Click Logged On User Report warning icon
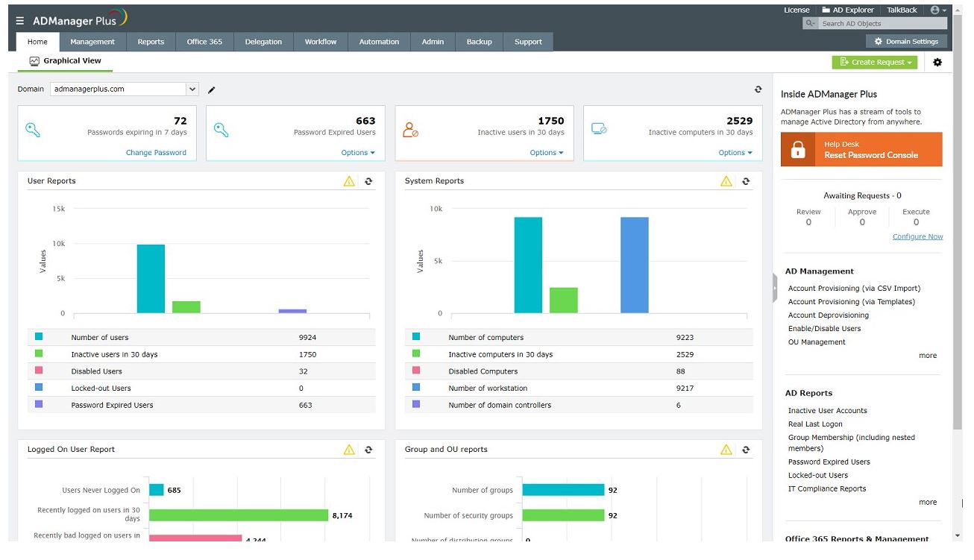The image size is (974, 560). 349,450
